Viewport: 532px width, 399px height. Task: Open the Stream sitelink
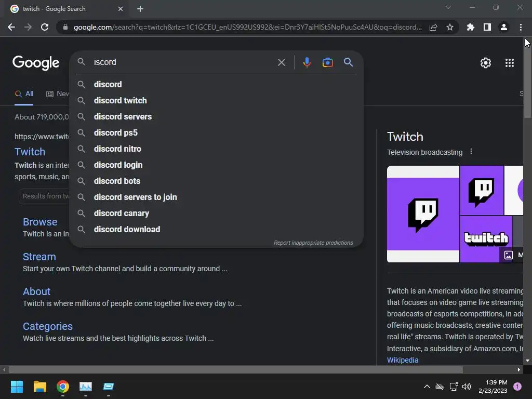point(39,257)
